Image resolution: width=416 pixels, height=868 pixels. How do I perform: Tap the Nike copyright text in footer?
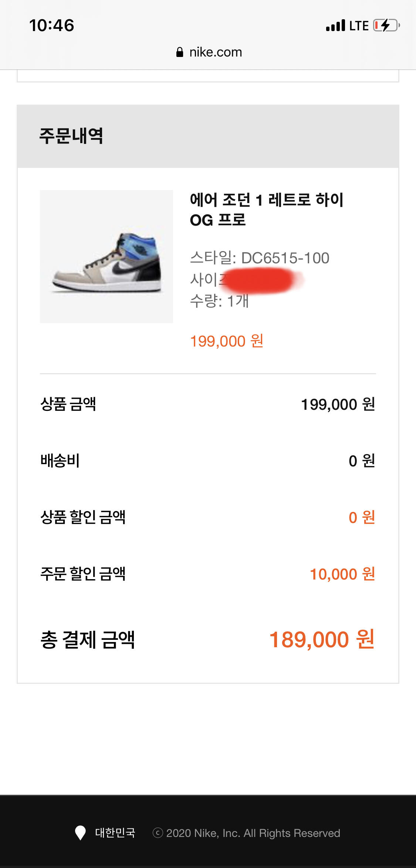(253, 833)
